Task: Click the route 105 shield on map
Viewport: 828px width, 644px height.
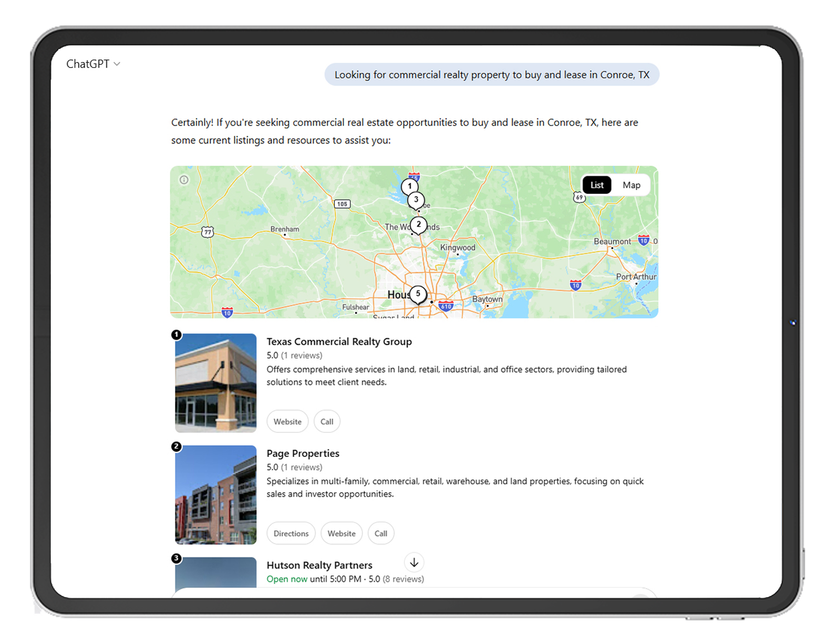Action: click(x=342, y=204)
